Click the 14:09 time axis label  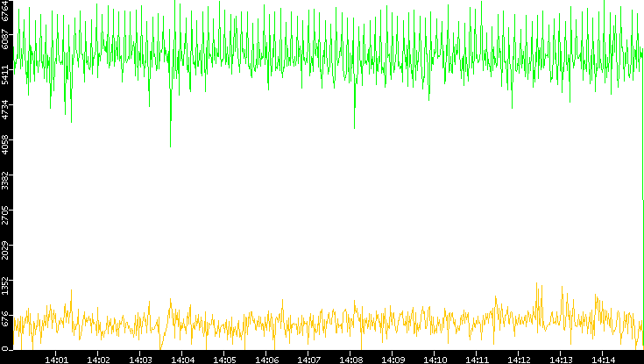pos(393,360)
